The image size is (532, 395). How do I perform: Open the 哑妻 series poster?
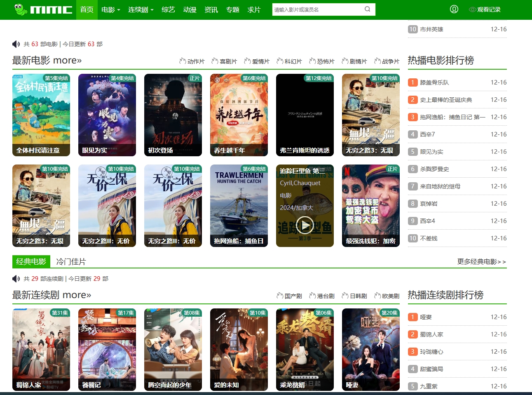coord(371,350)
